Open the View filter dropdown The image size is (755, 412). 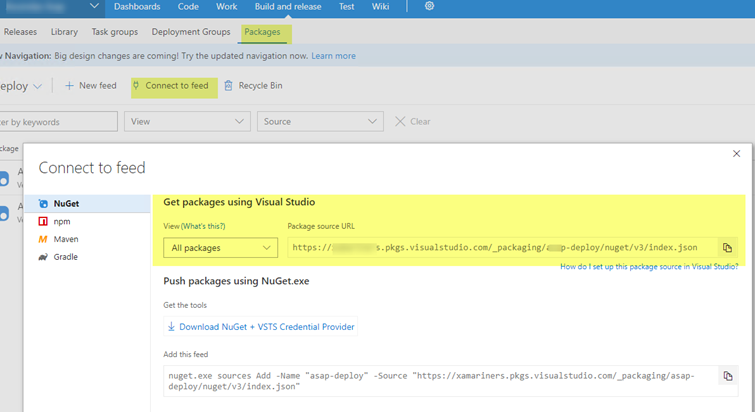point(187,122)
